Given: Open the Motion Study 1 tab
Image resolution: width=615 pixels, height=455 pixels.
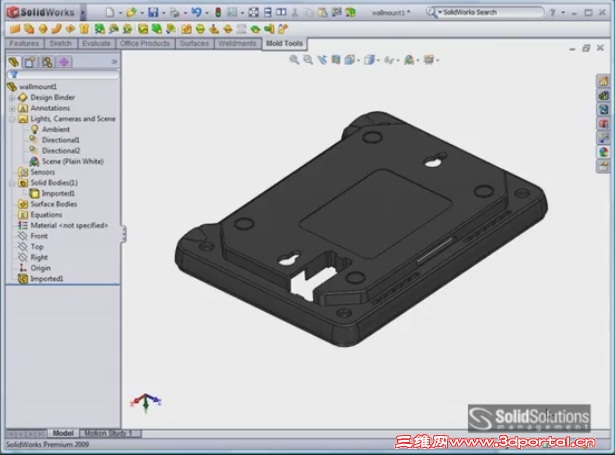Looking at the screenshot, I should tap(109, 433).
